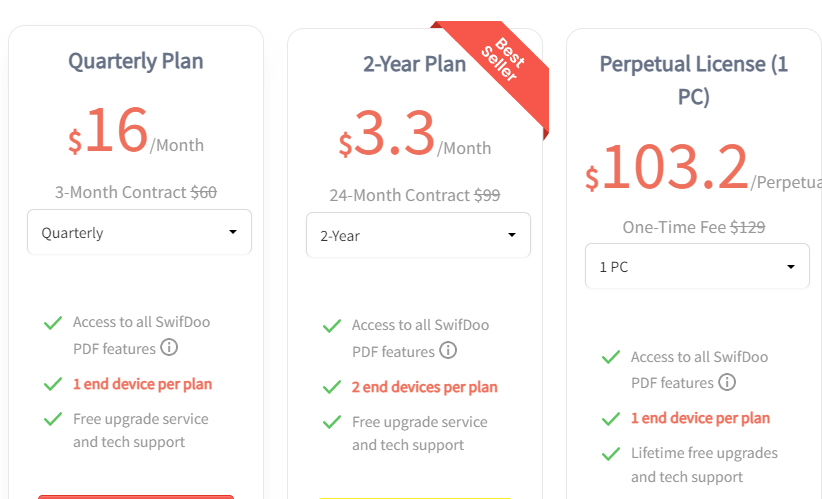Viewport: 822px width, 499px height.
Task: Click '2 end devices per plan' text
Action: click(425, 387)
